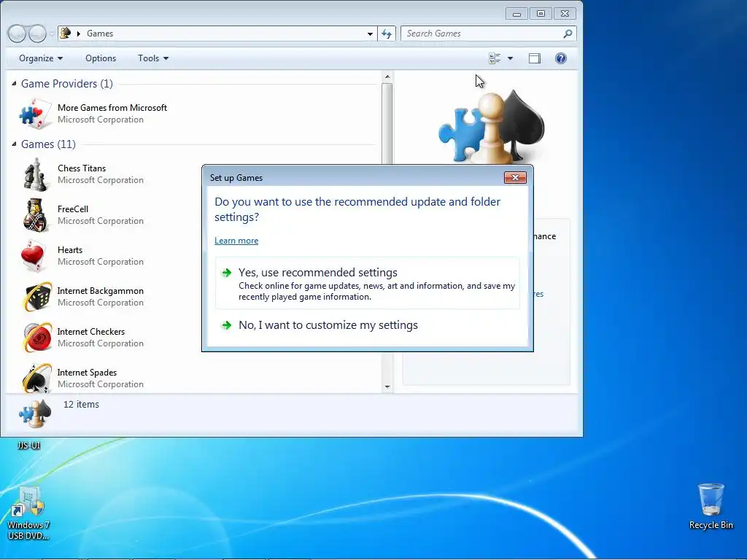This screenshot has height=560, width=747.
Task: Click the change view icon
Action: (x=495, y=58)
